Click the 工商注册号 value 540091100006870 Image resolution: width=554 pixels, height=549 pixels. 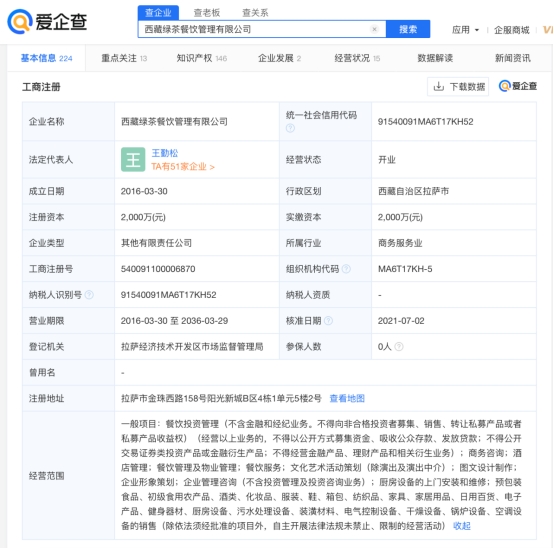click(158, 269)
